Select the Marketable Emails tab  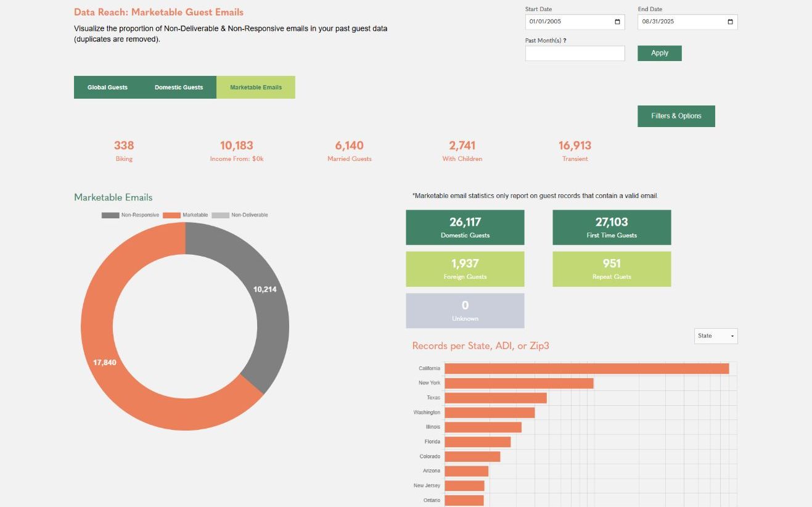pos(256,88)
